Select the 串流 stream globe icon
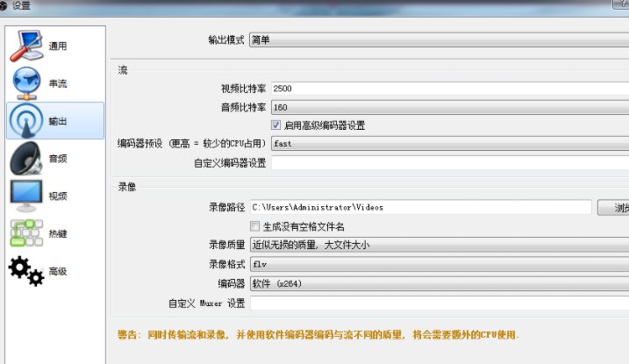This screenshot has width=629, height=364. (x=26, y=83)
